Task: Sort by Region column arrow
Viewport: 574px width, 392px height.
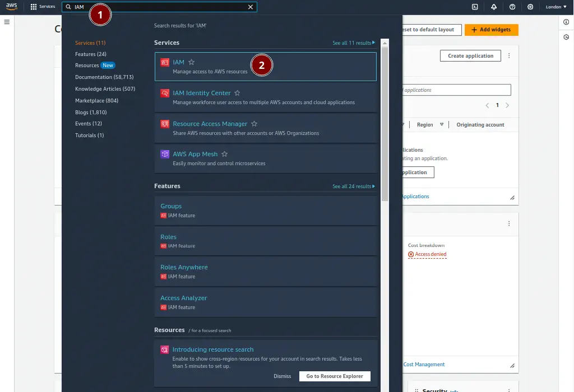Action: 442,125
